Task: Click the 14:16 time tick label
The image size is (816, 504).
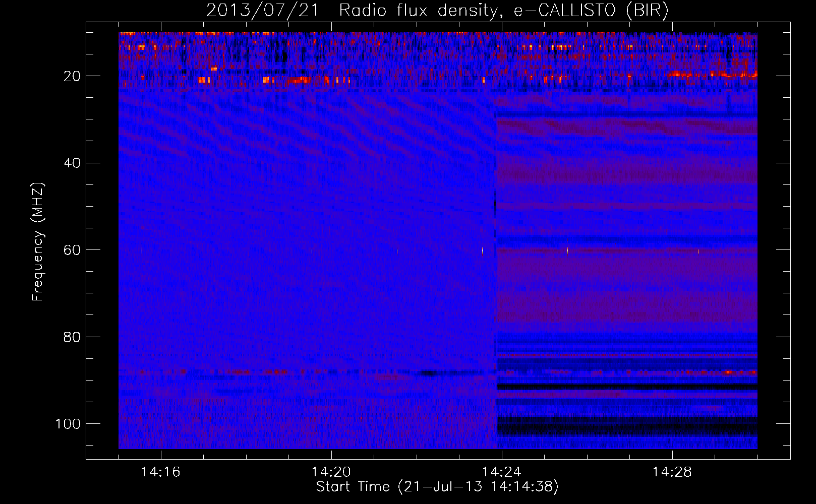Action: (x=161, y=472)
